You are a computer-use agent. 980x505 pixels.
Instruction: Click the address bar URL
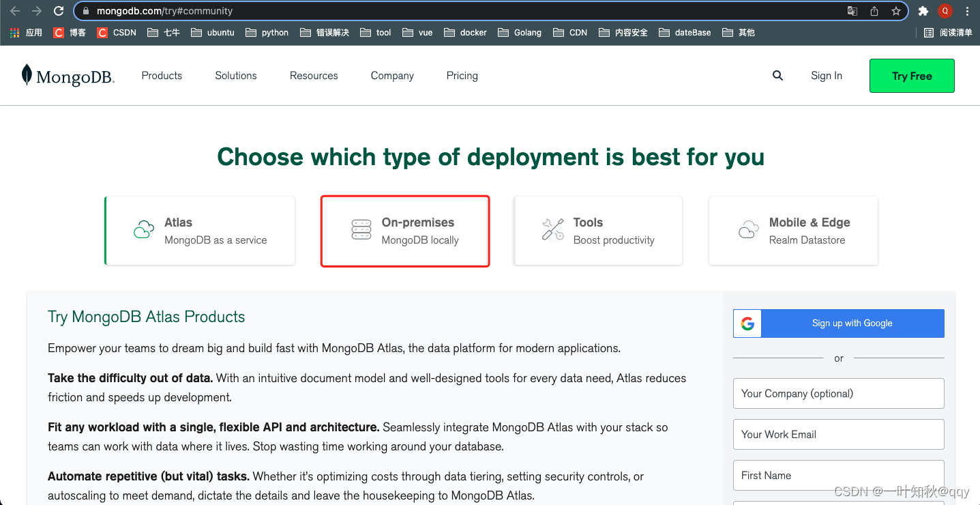[x=164, y=11]
